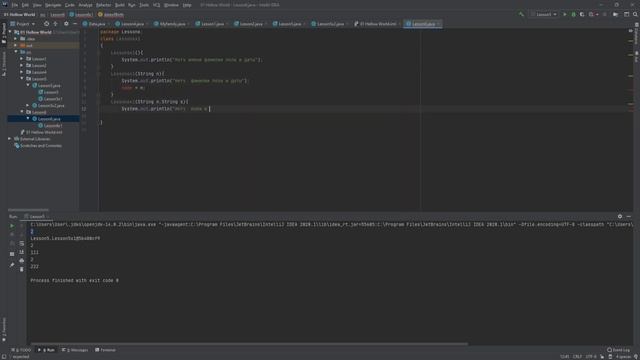Click the horizontal scrollbar of the Run console
The width and height of the screenshot is (640, 360).
249,344
